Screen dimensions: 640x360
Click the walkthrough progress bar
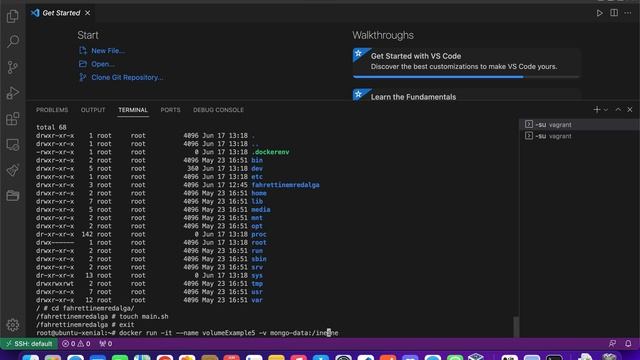[466, 77]
